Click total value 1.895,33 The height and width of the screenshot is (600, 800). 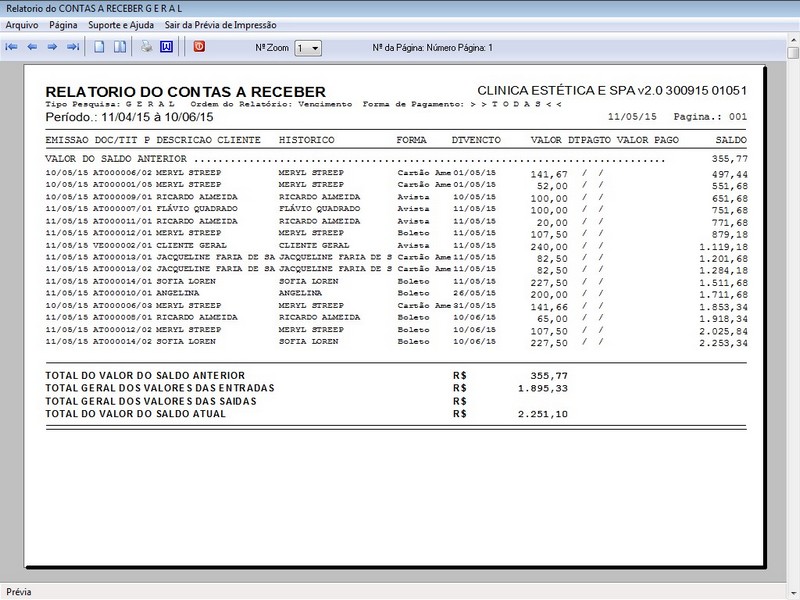coord(543,389)
